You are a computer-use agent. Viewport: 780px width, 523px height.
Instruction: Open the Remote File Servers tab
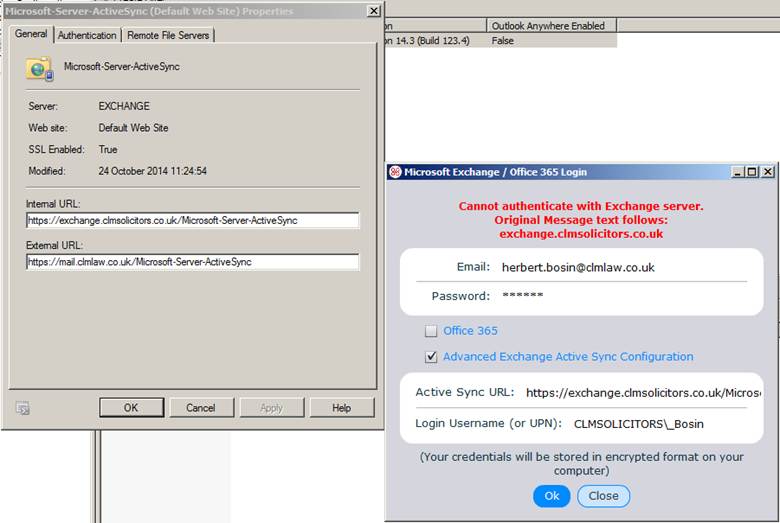168,35
